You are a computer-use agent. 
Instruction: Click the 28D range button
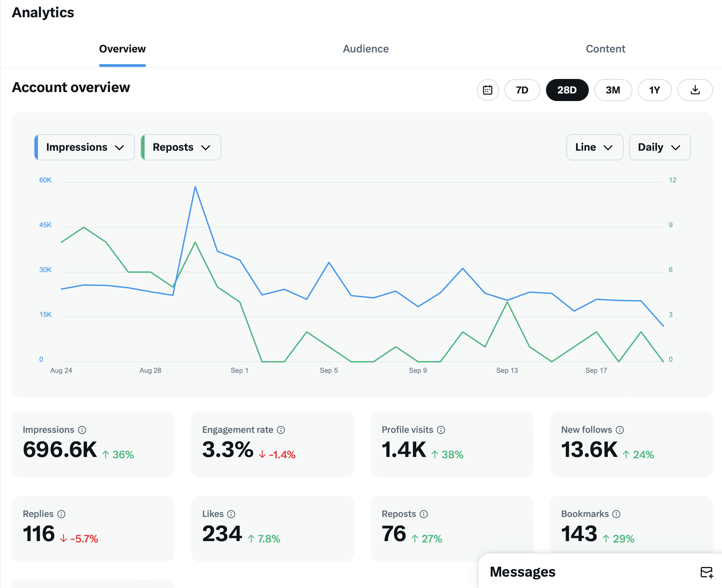click(567, 90)
